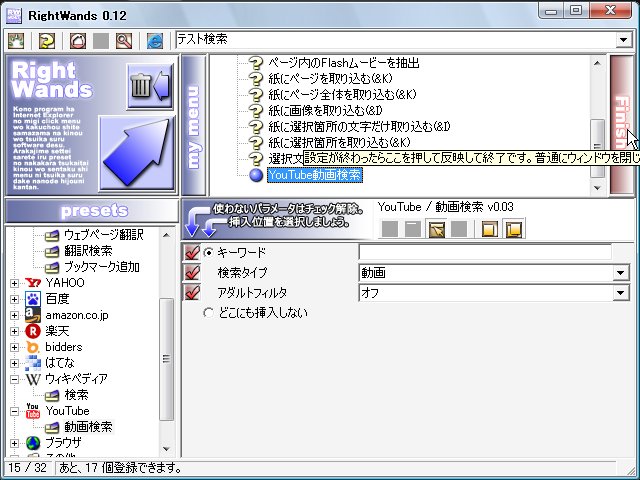Open the テスト検索 dropdown at top
Screen dimensions: 640x480
(x=623, y=40)
